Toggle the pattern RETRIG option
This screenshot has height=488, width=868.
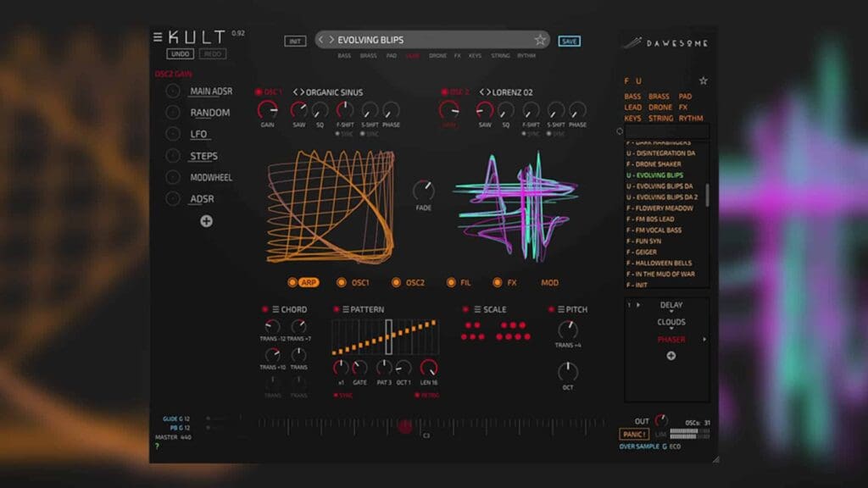click(x=427, y=395)
